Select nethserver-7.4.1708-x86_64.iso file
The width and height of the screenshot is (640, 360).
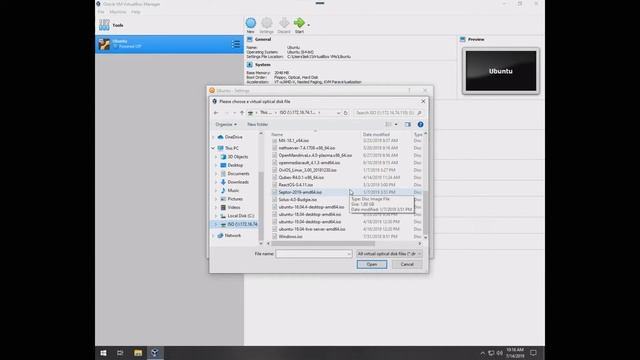pos(307,148)
